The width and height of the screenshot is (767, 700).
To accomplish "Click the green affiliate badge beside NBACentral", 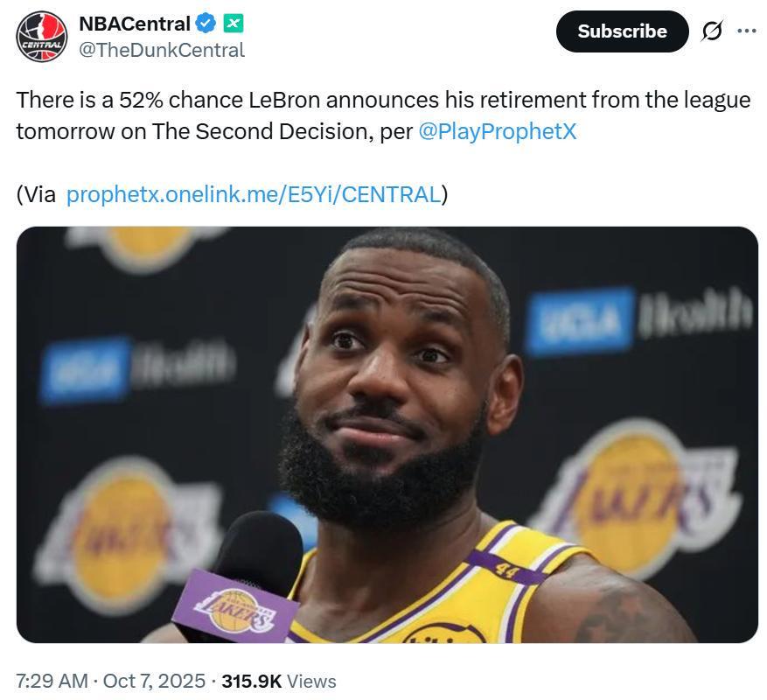I will (233, 23).
